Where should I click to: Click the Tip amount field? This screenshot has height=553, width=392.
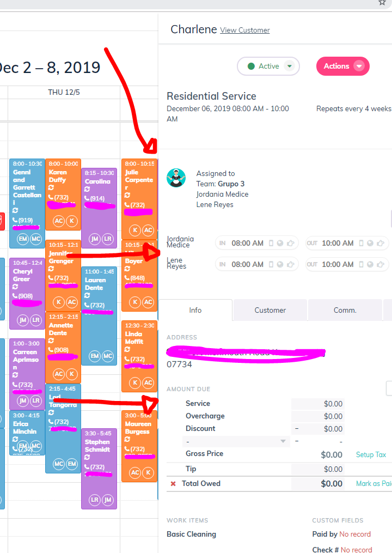pos(317,469)
